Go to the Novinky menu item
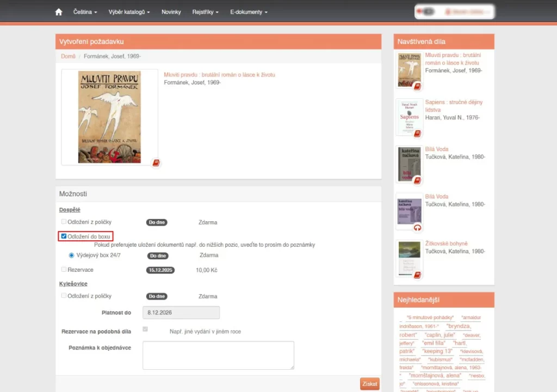This screenshot has width=557, height=392. tap(171, 12)
